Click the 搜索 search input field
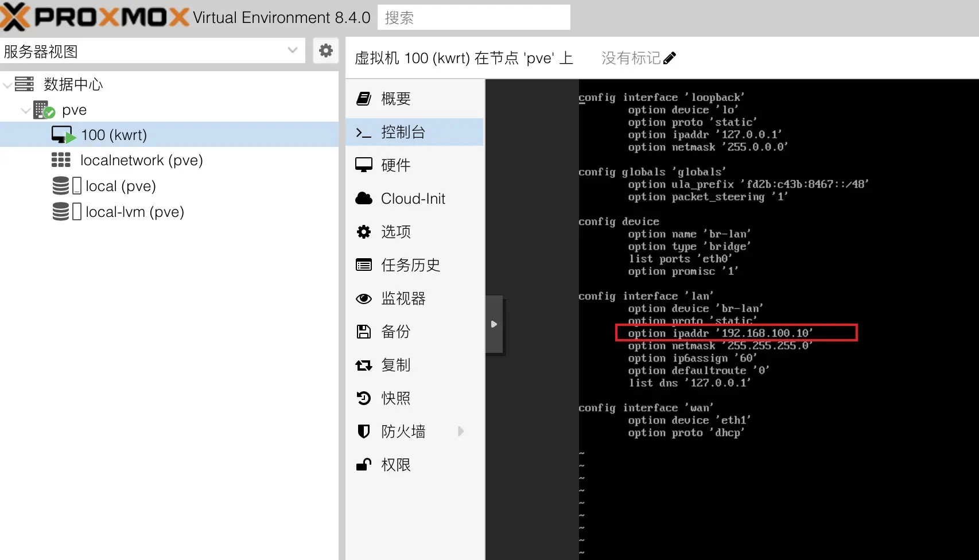 coord(474,17)
